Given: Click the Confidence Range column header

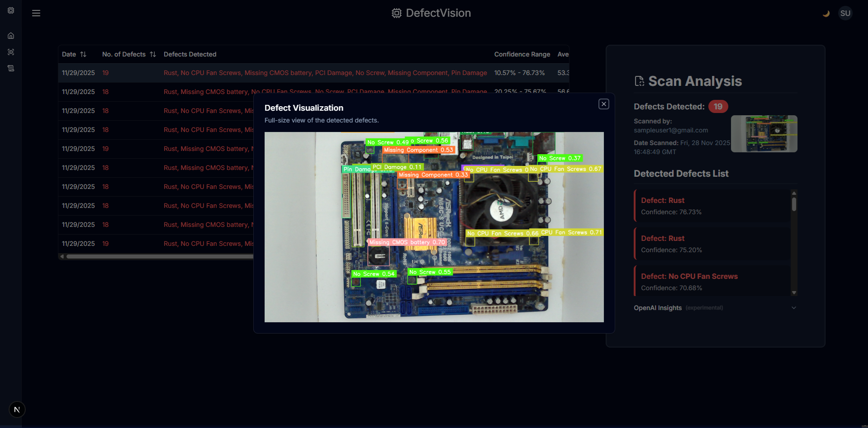Looking at the screenshot, I should coord(522,54).
